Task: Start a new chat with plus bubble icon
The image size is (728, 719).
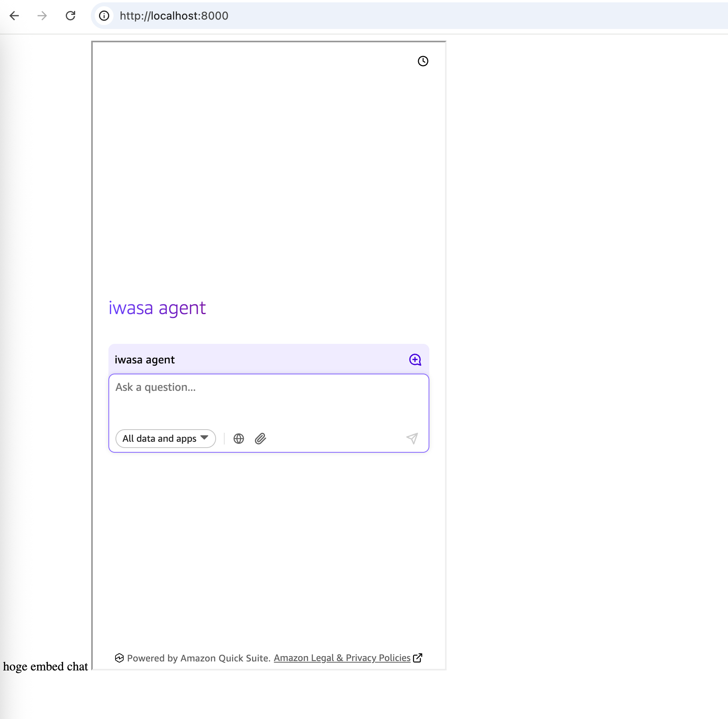Action: click(415, 359)
